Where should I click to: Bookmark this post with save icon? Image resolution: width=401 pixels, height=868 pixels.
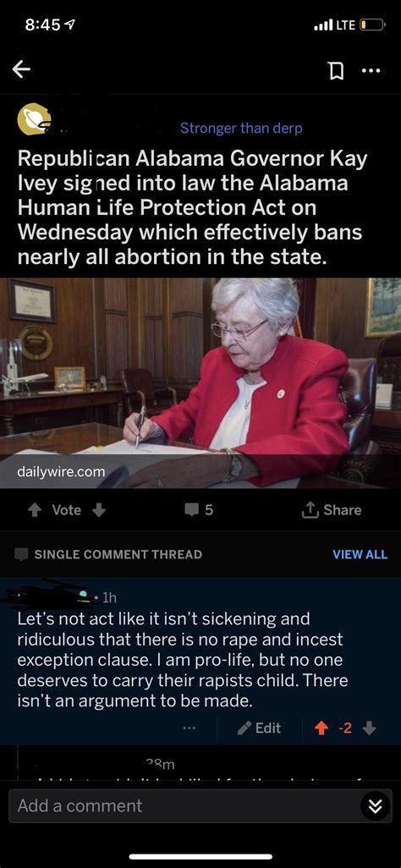coord(336,70)
